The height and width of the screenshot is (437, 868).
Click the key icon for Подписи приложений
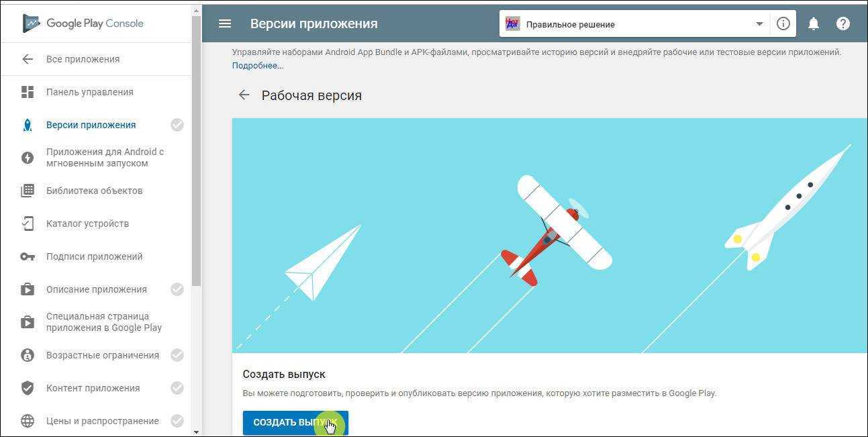click(x=28, y=256)
